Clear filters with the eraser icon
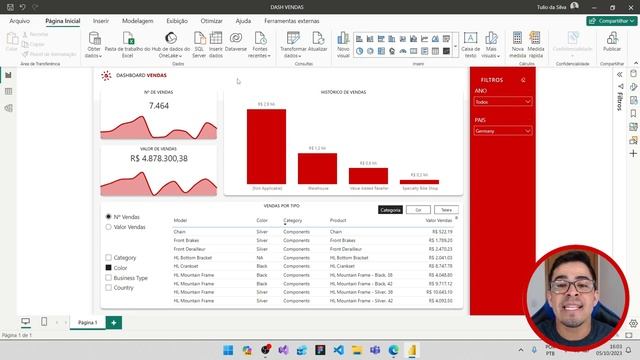 click(x=523, y=80)
